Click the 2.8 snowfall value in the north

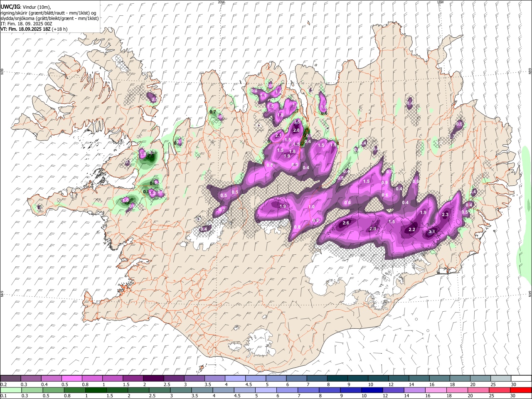[x=296, y=130]
